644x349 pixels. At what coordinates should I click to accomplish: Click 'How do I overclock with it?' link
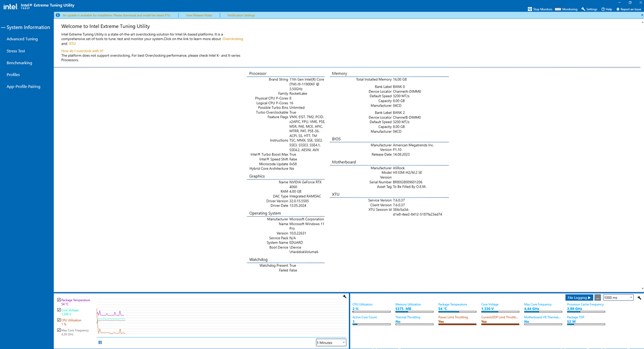pos(82,51)
